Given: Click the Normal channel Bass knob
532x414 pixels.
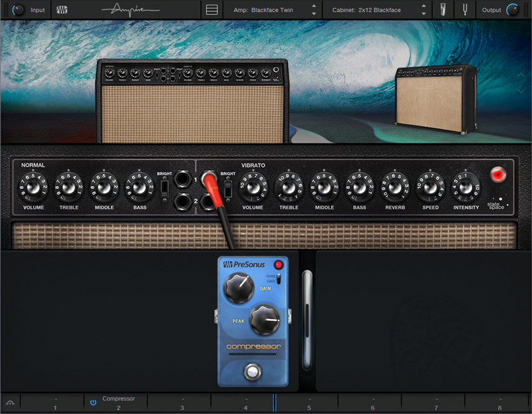Looking at the screenshot, I should click(140, 187).
